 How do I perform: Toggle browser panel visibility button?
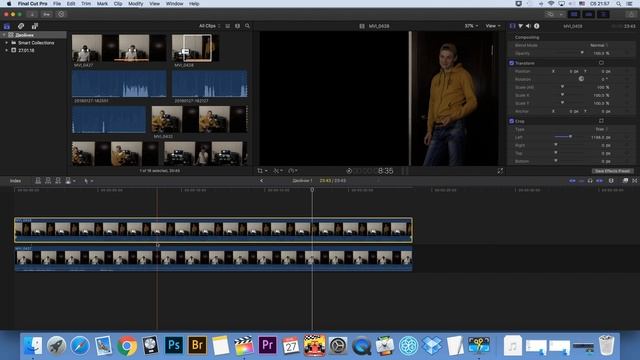[x=574, y=14]
